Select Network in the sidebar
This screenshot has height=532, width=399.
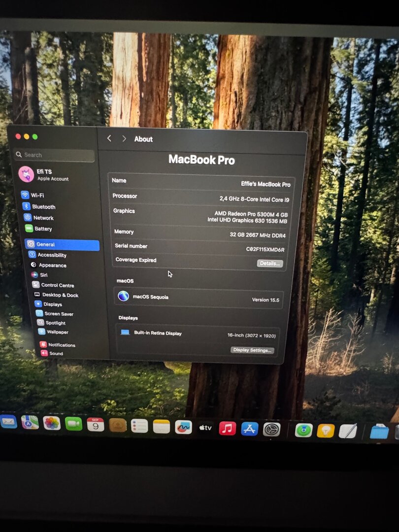tap(39, 218)
